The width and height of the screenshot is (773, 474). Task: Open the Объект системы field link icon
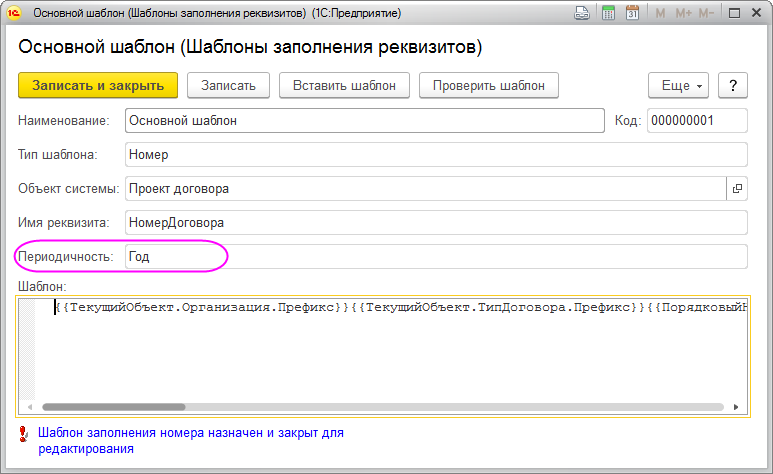[x=737, y=188]
